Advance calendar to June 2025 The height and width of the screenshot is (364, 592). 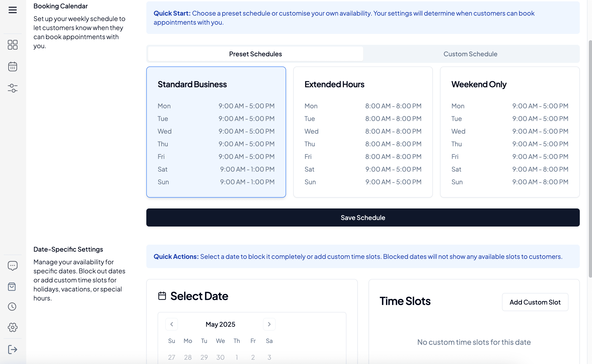pyautogui.click(x=269, y=324)
